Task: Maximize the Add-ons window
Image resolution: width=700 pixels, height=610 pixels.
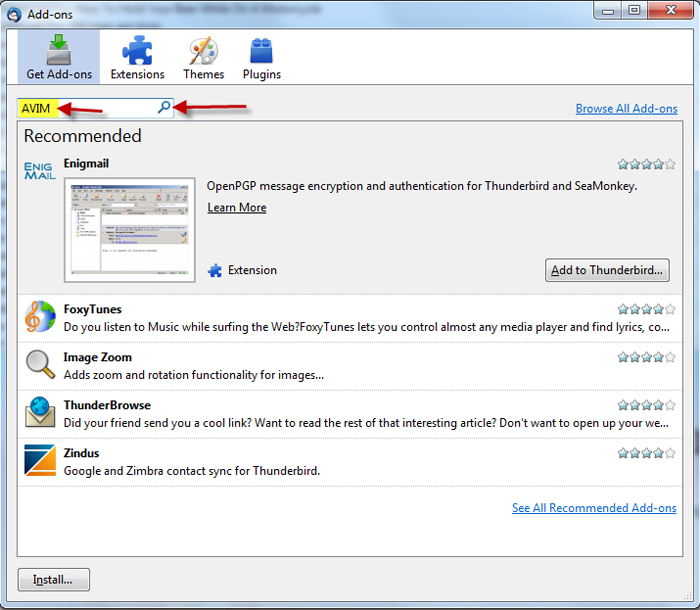Action: (x=634, y=10)
